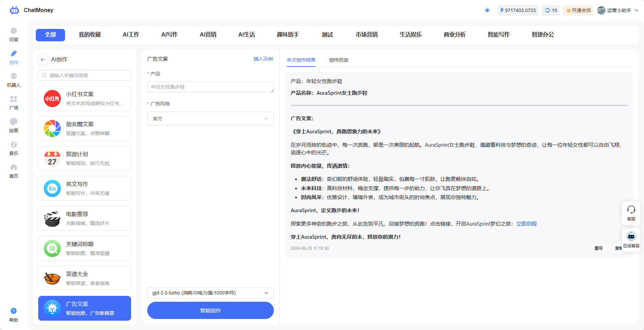The image size is (644, 330).
Task: Click the result timestamp 2024-06-20 11:10:30
Action: (x=310, y=248)
